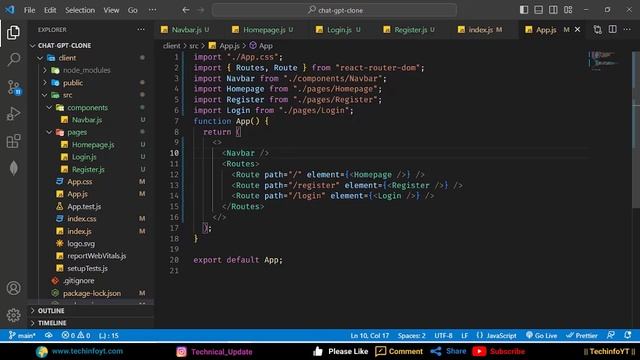The width and height of the screenshot is (640, 360).
Task: Open the Go menu
Action: pyautogui.click(x=133, y=10)
